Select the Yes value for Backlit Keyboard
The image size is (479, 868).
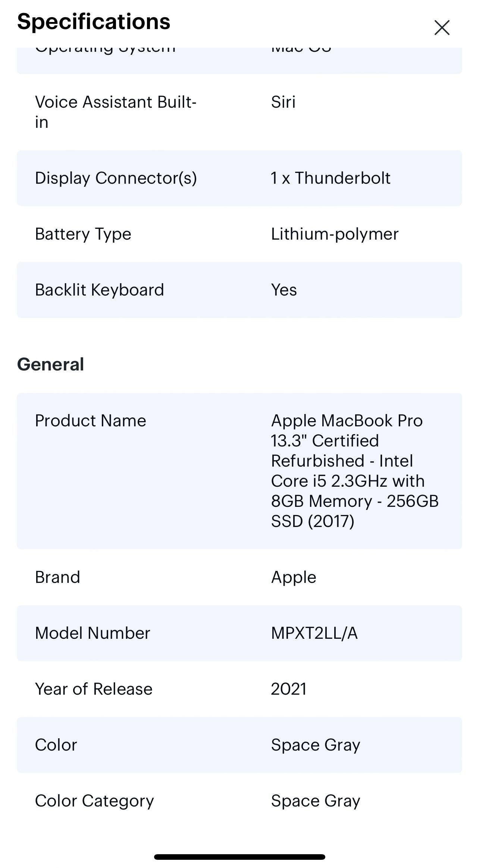(x=284, y=290)
